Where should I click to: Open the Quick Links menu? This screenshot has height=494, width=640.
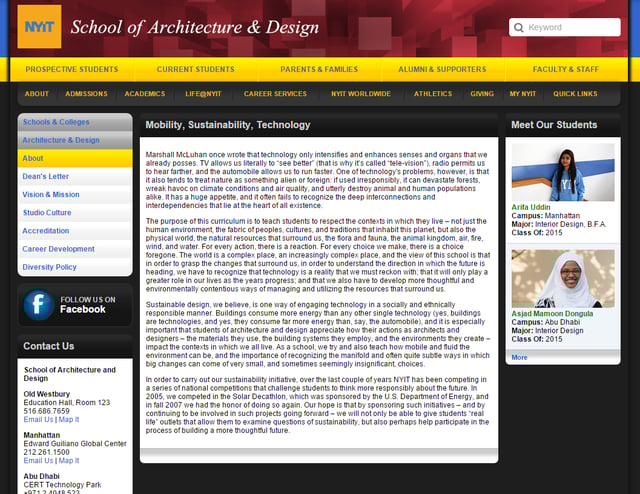pos(575,94)
